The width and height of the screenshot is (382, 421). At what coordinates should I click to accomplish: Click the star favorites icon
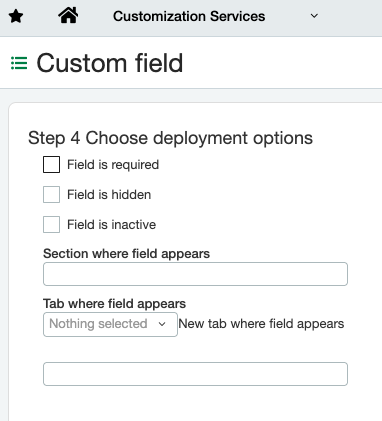[x=16, y=16]
